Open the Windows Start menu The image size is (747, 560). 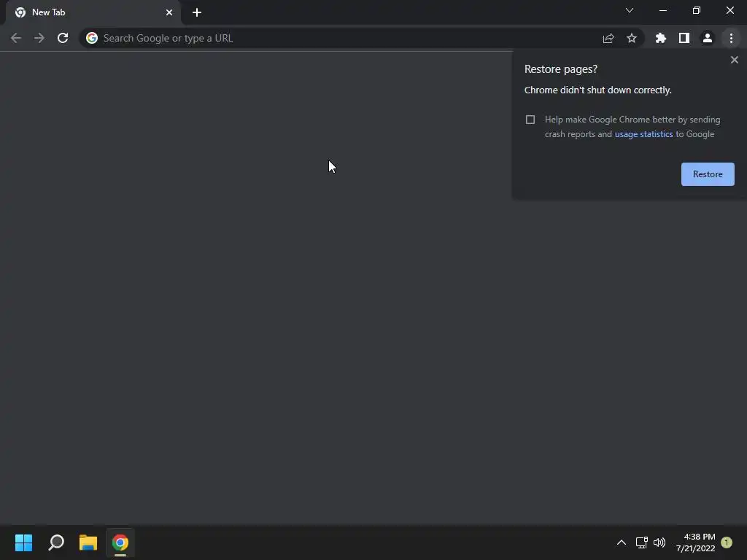click(x=23, y=542)
